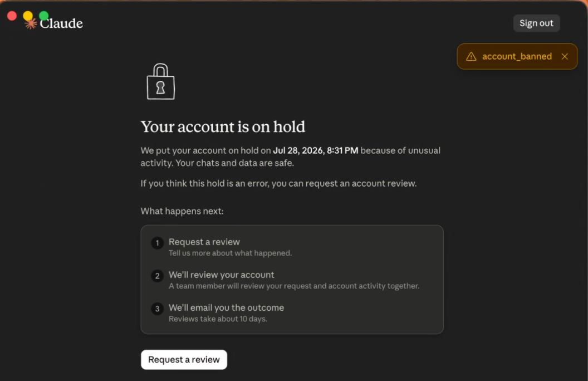Select the 'Request a review' step title
The width and height of the screenshot is (588, 381).
204,242
